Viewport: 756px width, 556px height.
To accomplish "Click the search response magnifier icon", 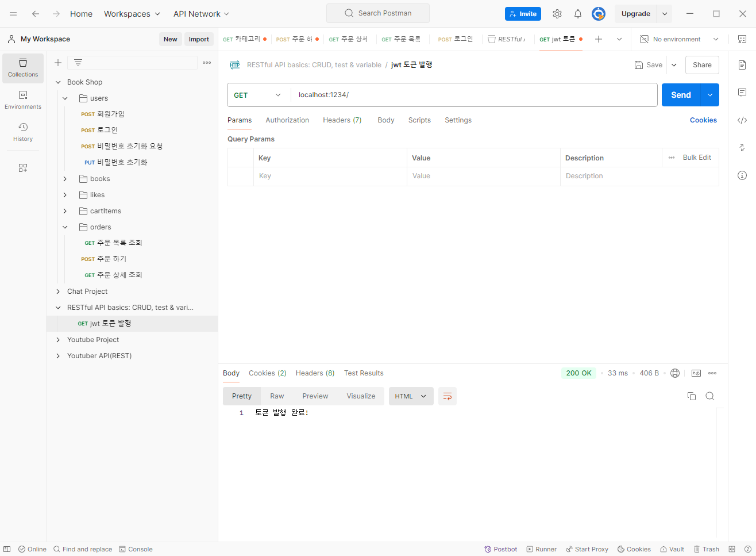I will coord(710,396).
